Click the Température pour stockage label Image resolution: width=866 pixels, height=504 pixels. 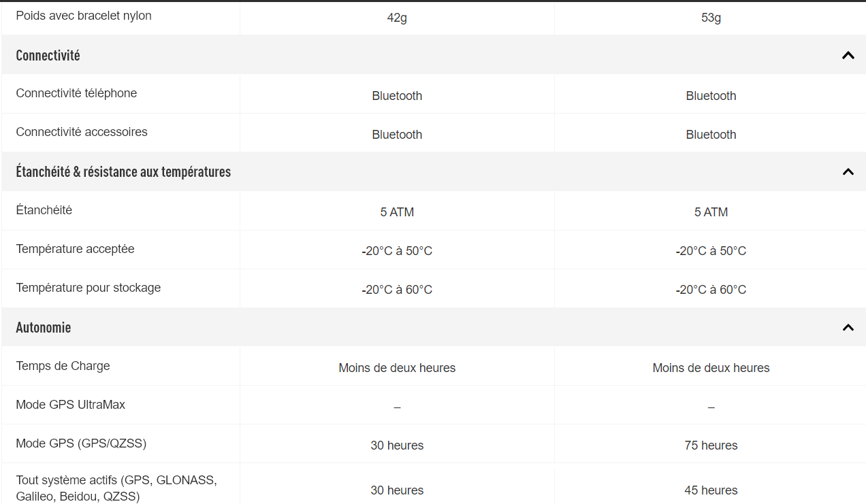coord(89,288)
